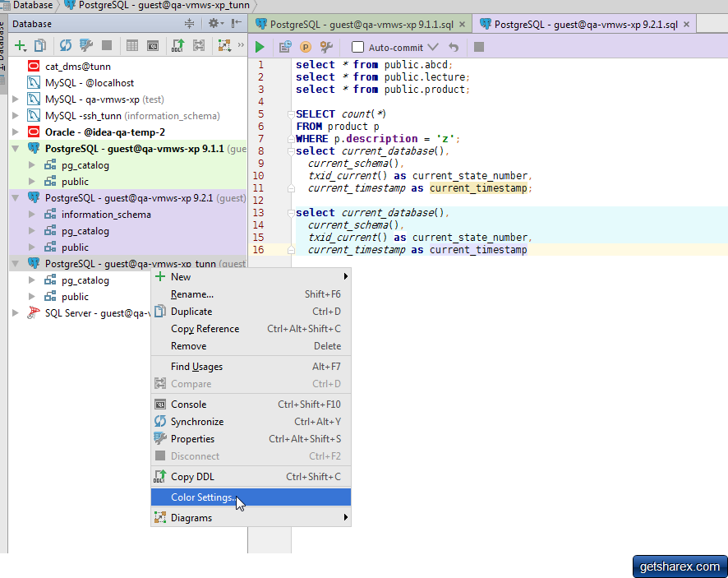Click the 'WHERE p.description' line in editor
The image size is (728, 578).
point(378,139)
